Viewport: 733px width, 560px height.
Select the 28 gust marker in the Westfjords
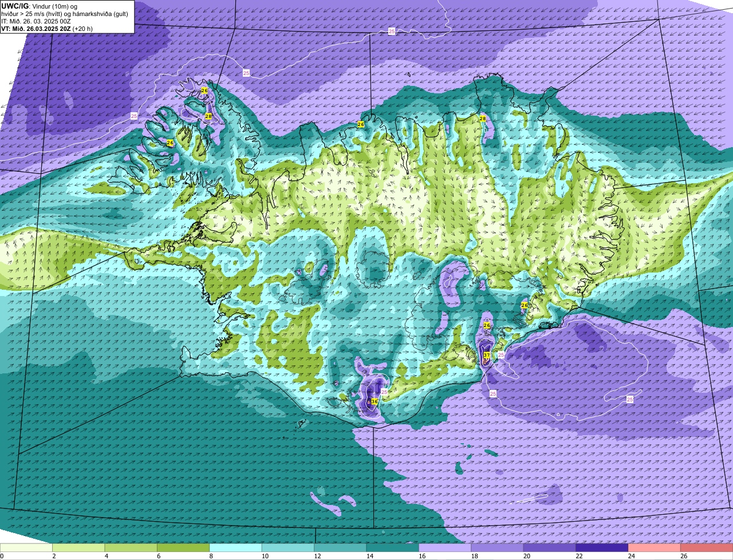click(x=208, y=116)
